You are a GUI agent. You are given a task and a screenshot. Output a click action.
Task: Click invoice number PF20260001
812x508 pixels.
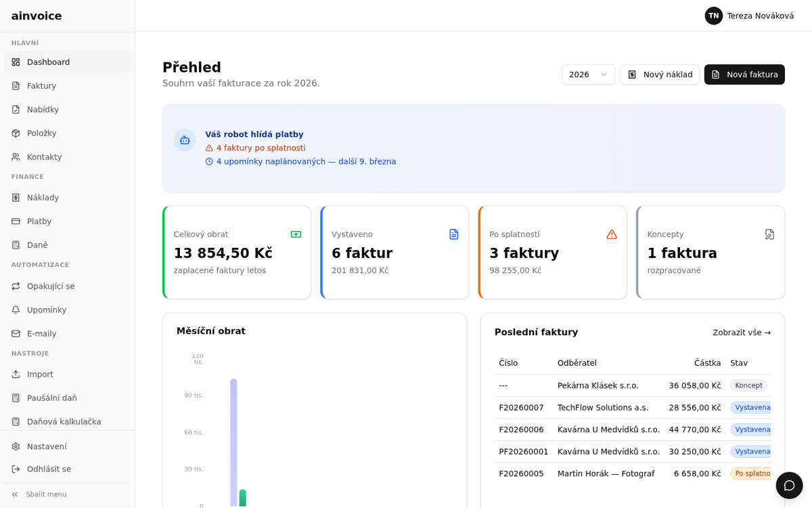click(524, 452)
